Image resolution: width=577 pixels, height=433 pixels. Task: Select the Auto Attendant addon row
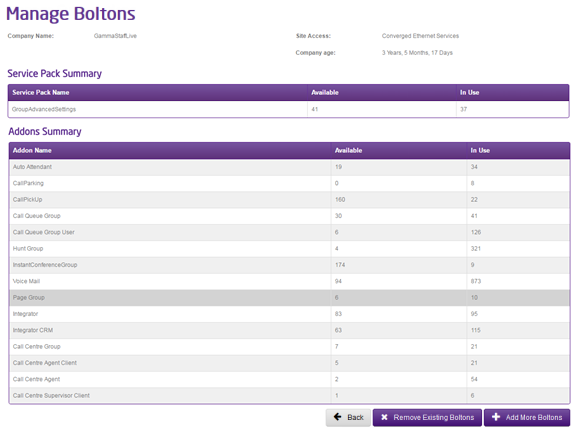(x=290, y=167)
